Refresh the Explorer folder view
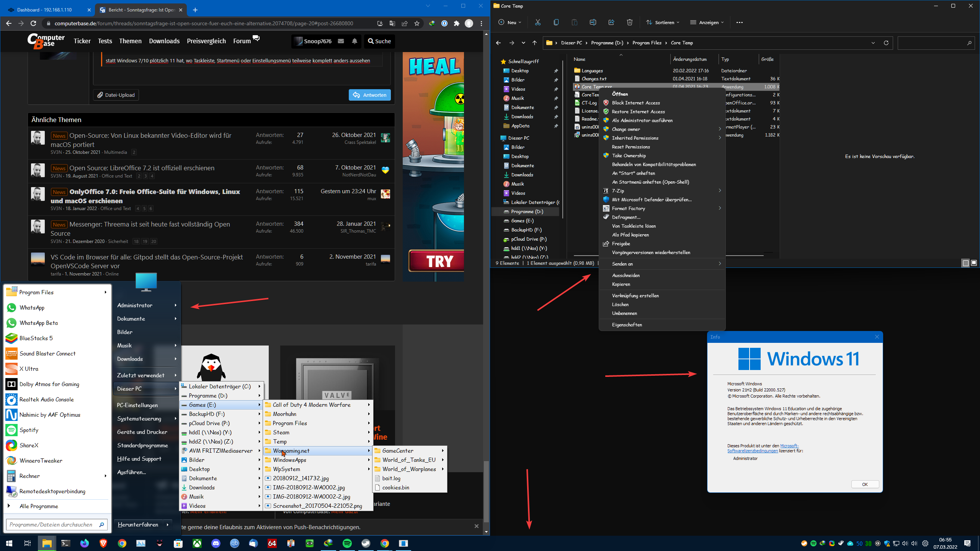The height and width of the screenshot is (551, 980). (x=886, y=43)
